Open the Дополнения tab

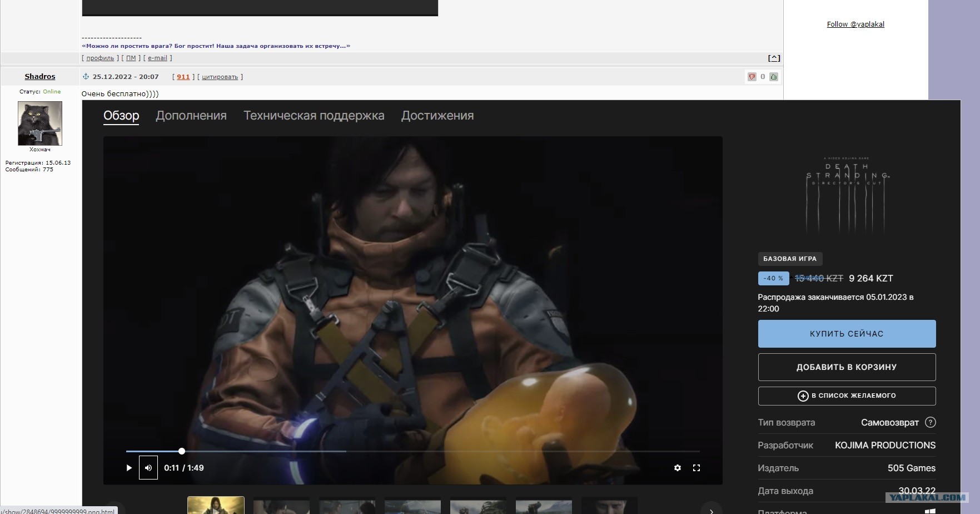191,116
